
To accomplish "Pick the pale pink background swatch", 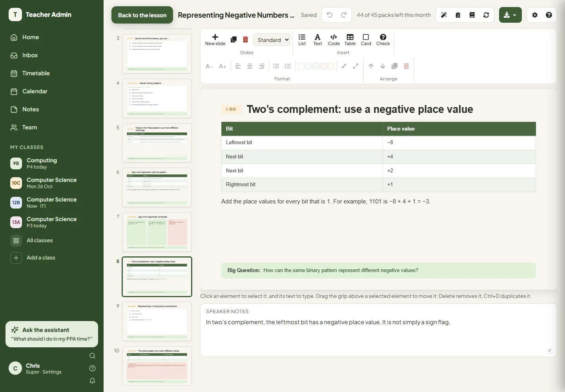I will 324,66.
